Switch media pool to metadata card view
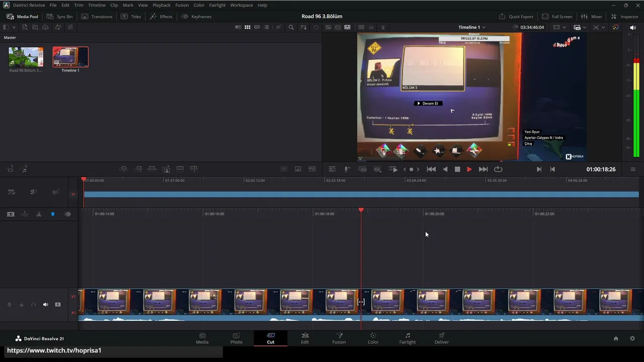The image size is (644, 362). click(x=238, y=27)
